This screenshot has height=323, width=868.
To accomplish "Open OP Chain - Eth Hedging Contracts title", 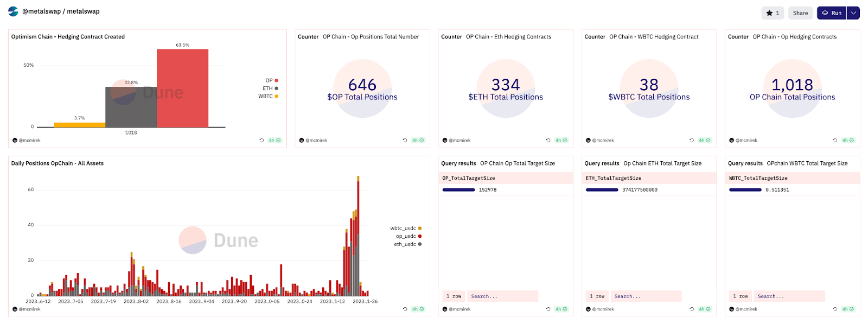I will (508, 37).
